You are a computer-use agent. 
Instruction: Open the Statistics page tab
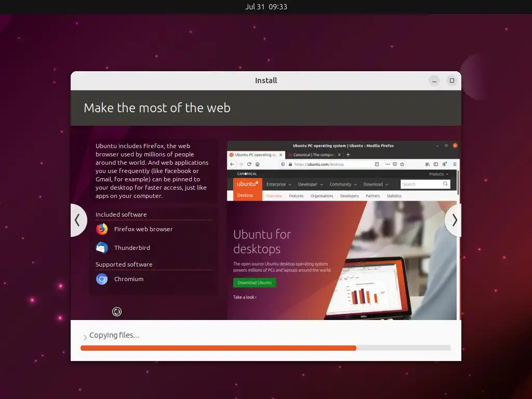394,196
